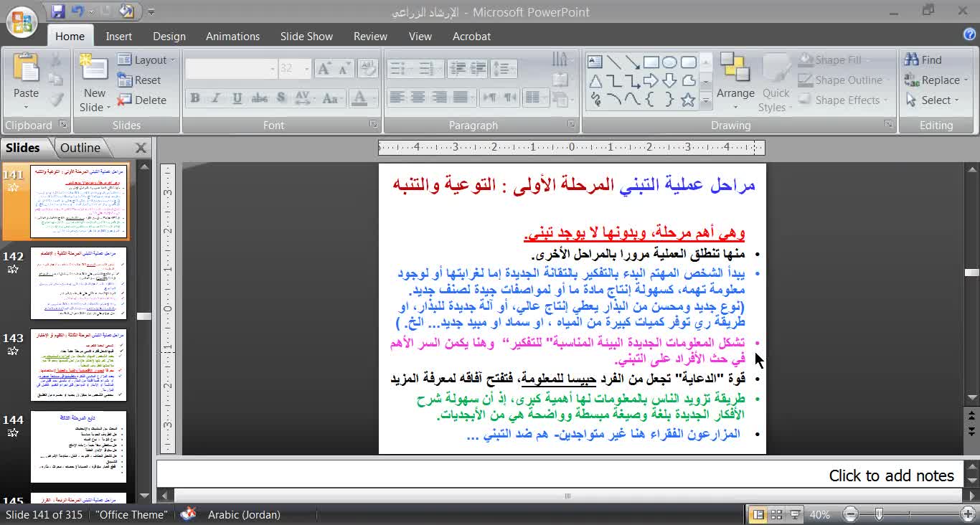Adjust the zoom slider handle
Image resolution: width=980 pixels, height=525 pixels.
[880, 514]
